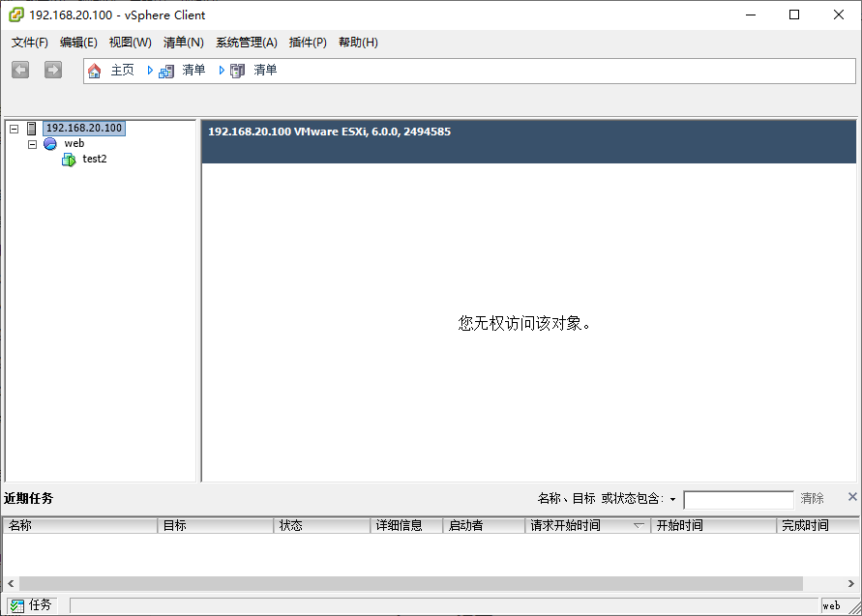The height and width of the screenshot is (616, 862).
Task: Click the back navigation arrow icon
Action: [20, 70]
